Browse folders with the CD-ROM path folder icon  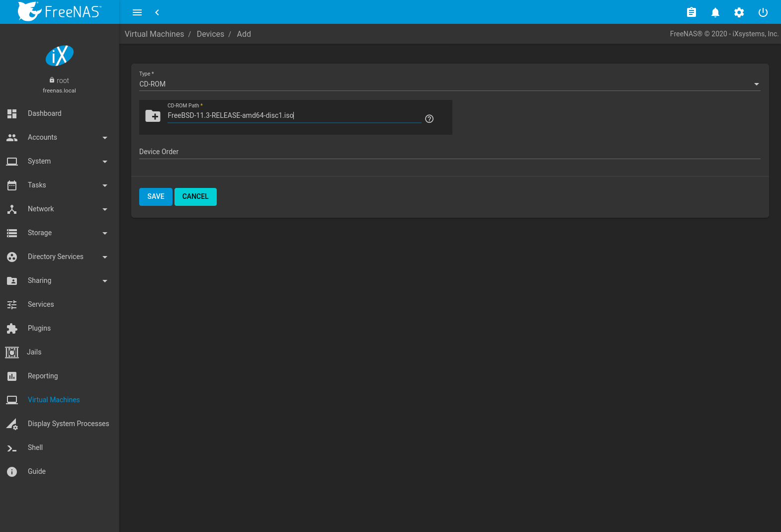pyautogui.click(x=153, y=116)
